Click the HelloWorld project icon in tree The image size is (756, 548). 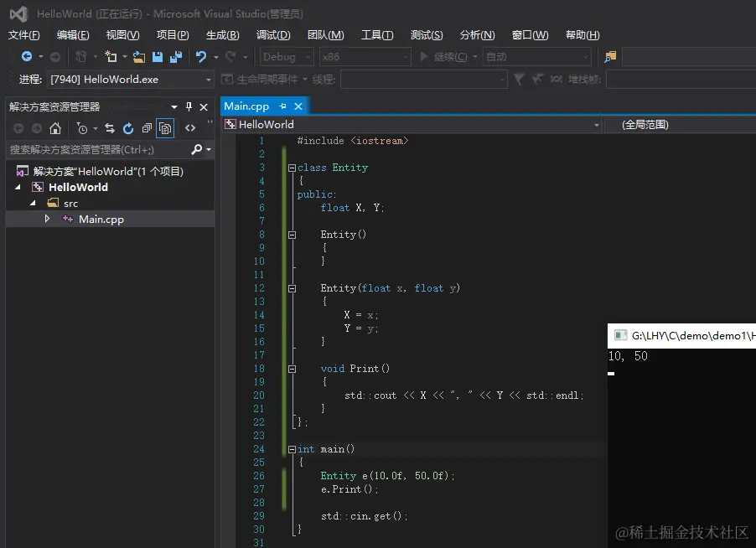[38, 187]
